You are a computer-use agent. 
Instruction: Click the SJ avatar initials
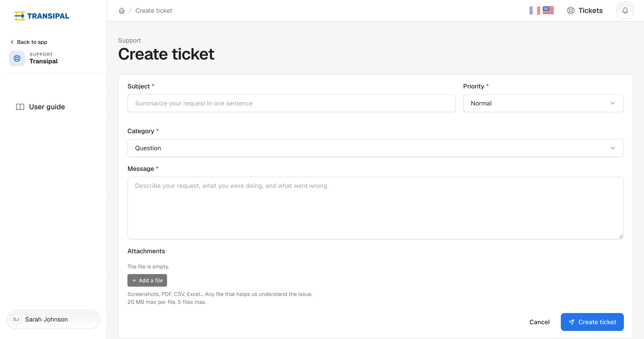[x=16, y=319]
